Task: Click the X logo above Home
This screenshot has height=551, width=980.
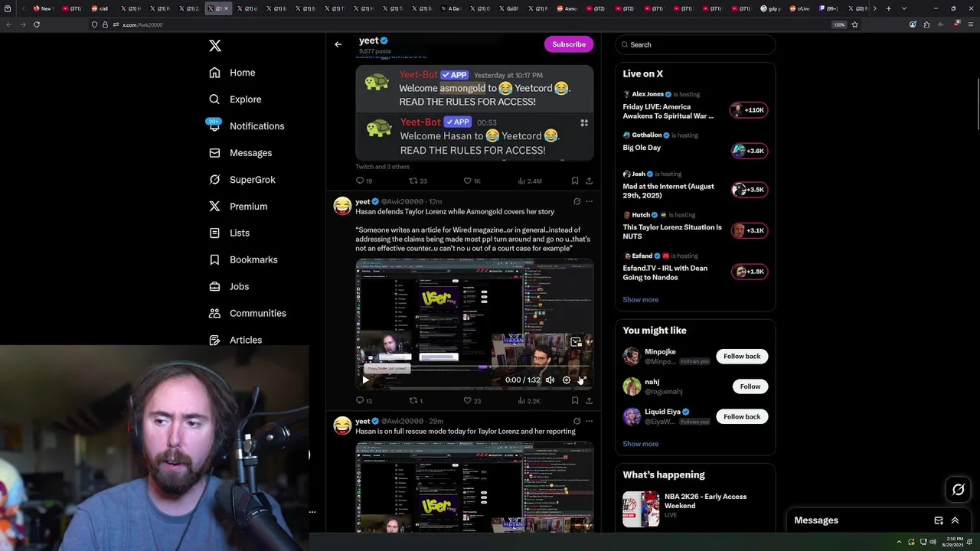Action: [x=215, y=46]
